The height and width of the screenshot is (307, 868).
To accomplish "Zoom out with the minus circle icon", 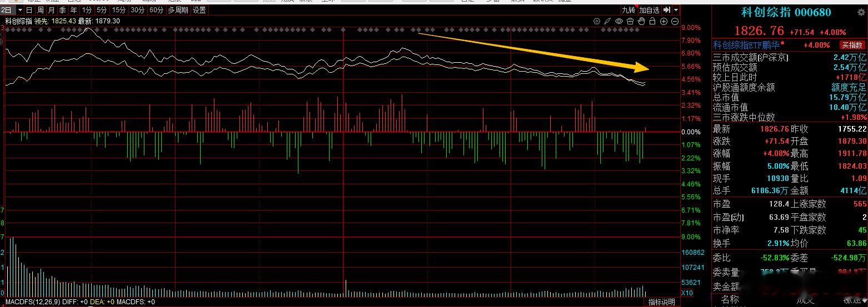I will (x=675, y=21).
